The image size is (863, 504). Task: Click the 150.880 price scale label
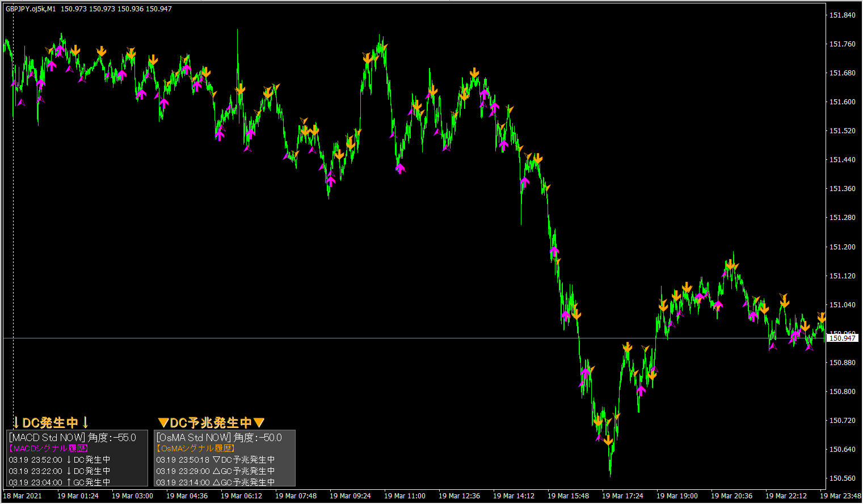pos(843,363)
